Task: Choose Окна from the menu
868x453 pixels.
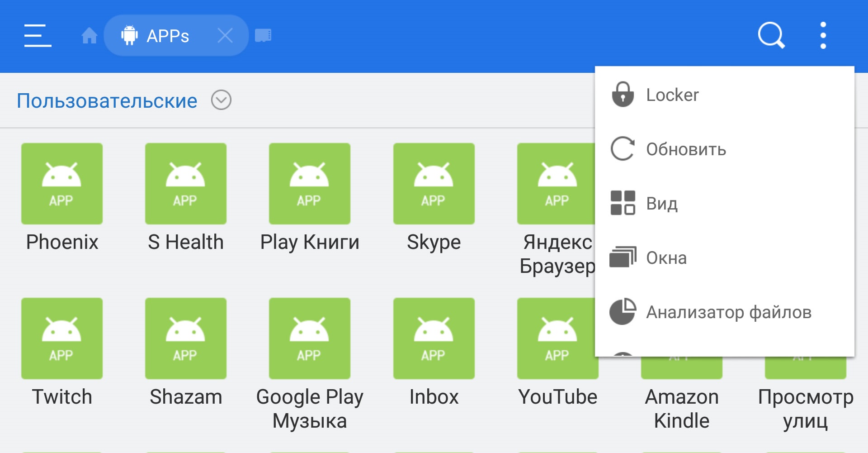Action: (x=725, y=257)
